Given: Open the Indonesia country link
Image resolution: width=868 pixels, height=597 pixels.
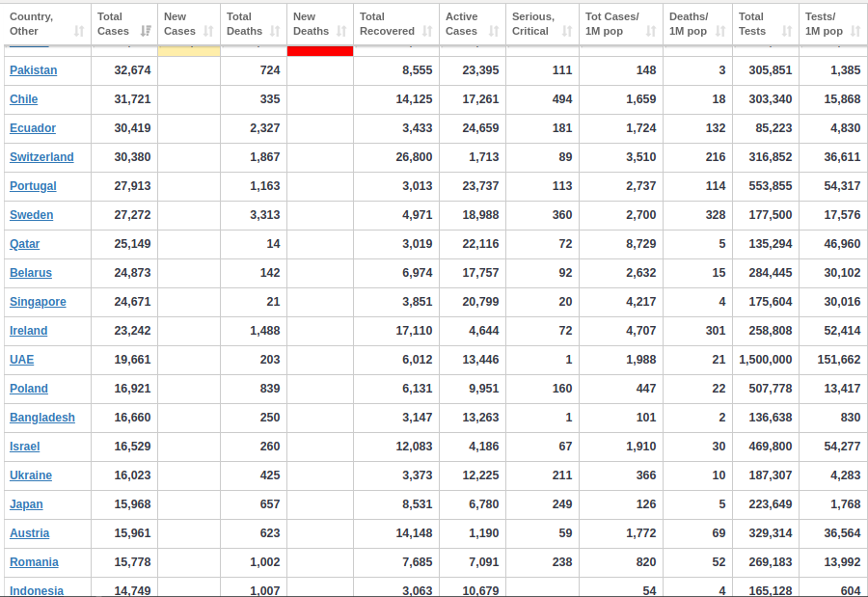Looking at the screenshot, I should [x=37, y=590].
